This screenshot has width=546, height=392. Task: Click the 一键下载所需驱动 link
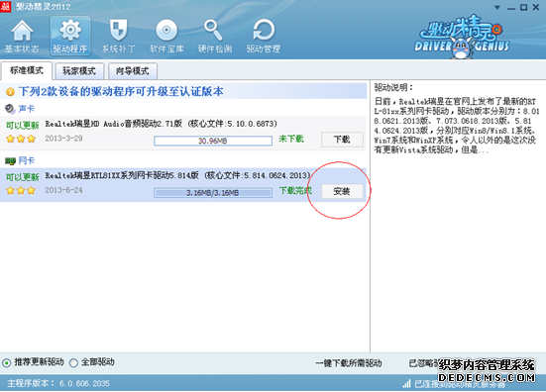pos(349,363)
